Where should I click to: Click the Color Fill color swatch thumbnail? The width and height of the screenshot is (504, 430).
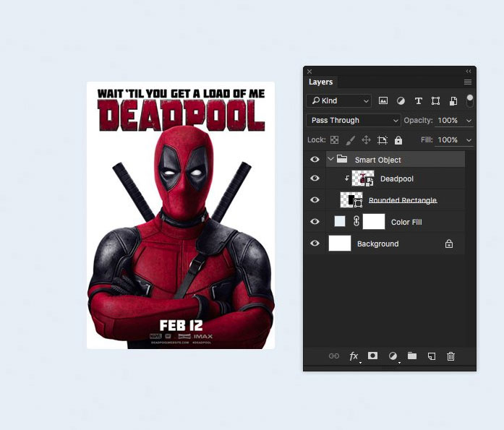point(340,221)
